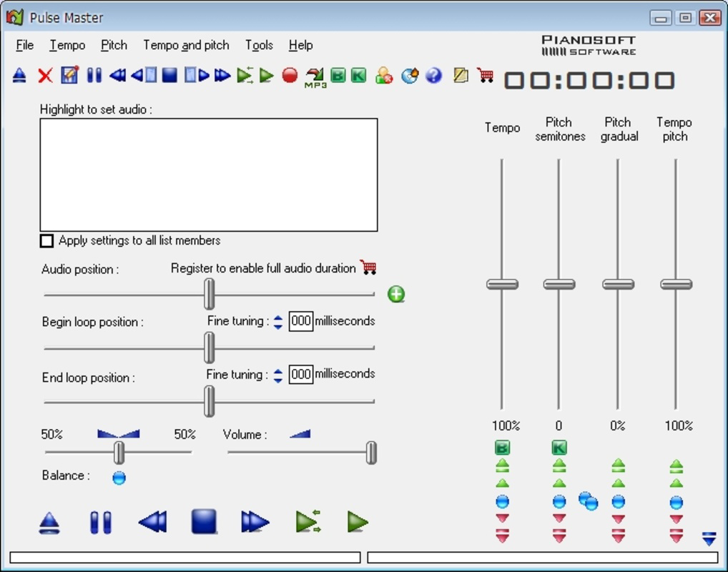Click the Begin loop milliseconds input field

301,321
